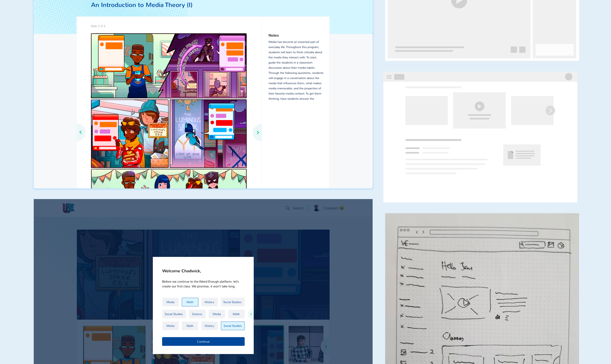The image size is (611, 364).
Task: Toggle the Science subject chip
Action: click(x=197, y=314)
